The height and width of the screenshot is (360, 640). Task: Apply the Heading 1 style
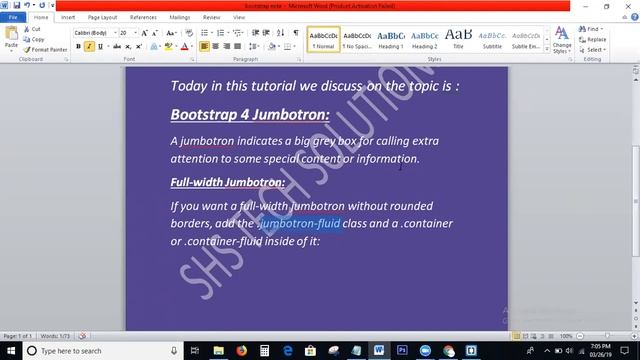tap(391, 40)
